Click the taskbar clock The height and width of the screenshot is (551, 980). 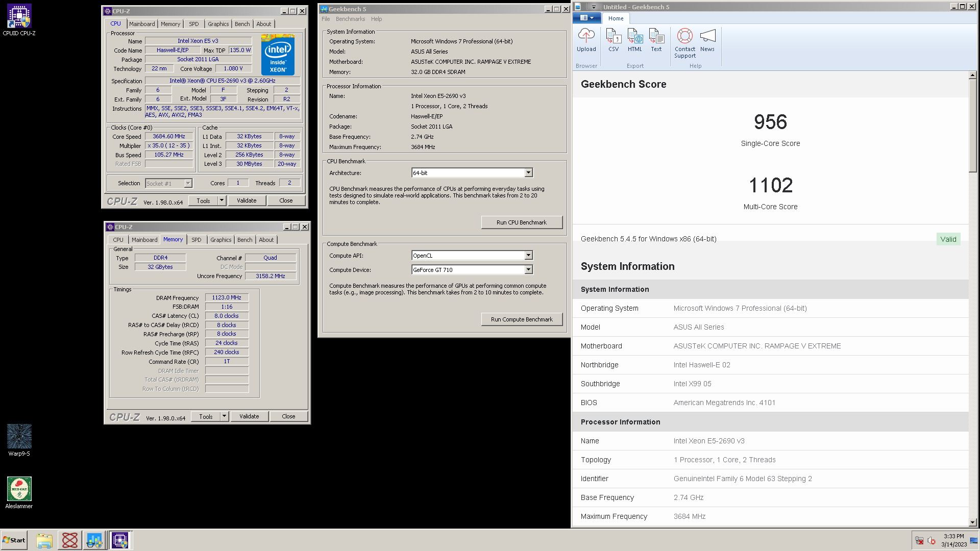click(x=953, y=540)
